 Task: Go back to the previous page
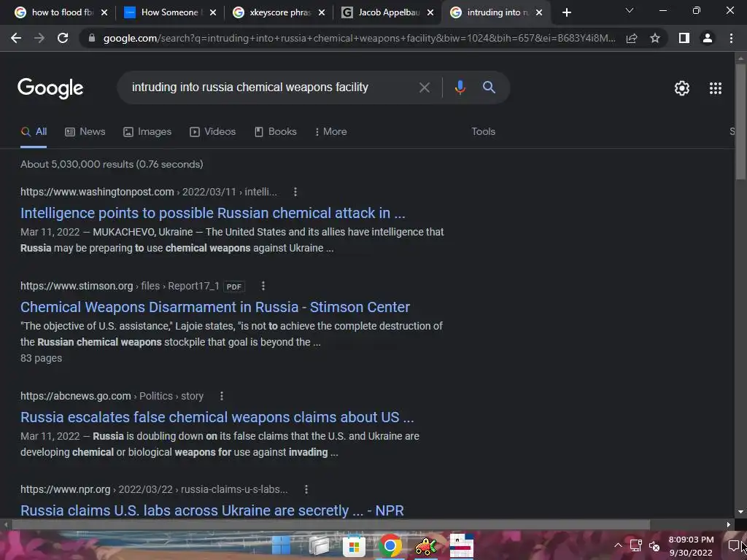coord(16,38)
